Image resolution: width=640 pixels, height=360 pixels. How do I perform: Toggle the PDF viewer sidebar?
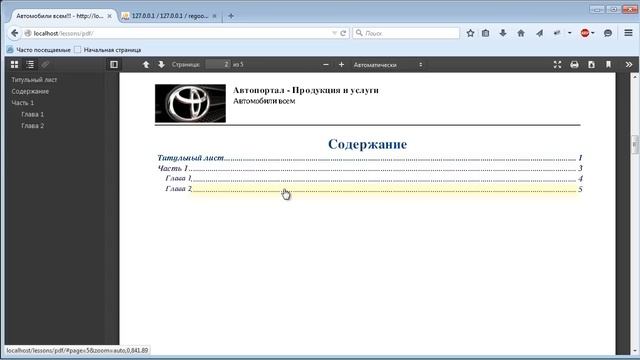(114, 64)
